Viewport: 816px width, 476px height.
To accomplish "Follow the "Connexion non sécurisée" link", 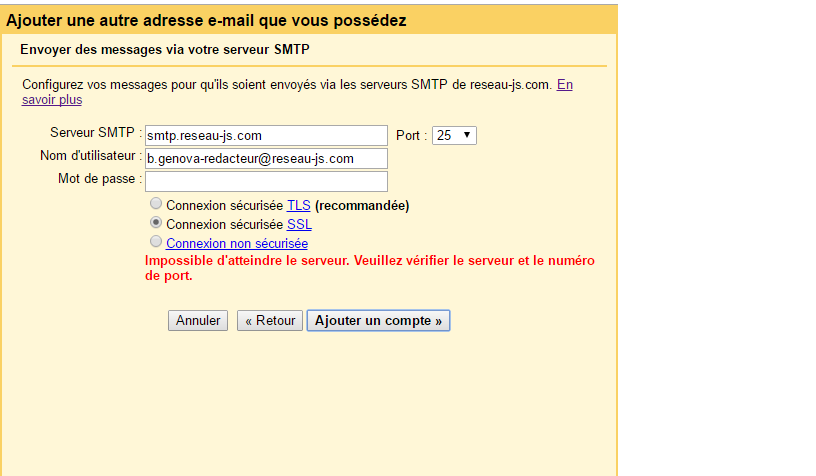I will click(237, 243).
